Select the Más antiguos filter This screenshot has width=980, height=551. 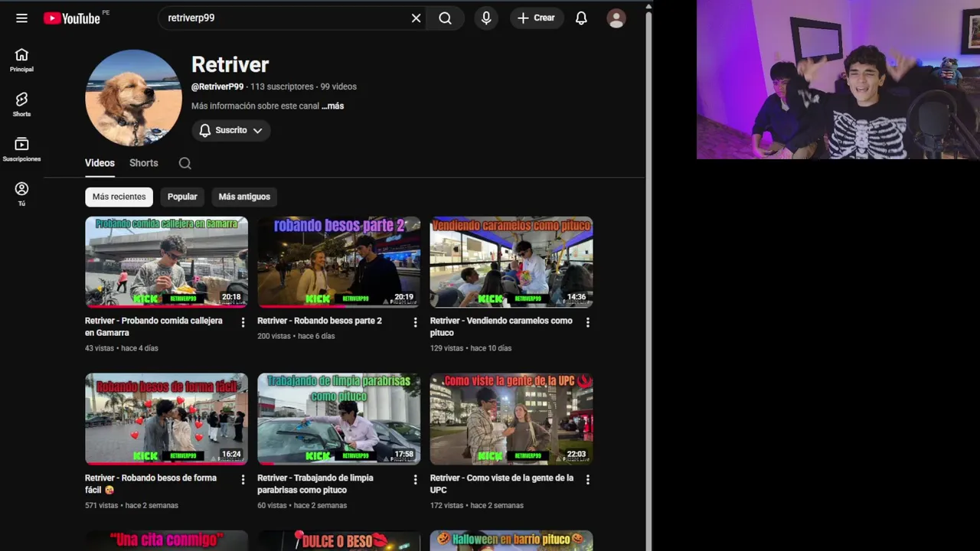[x=244, y=197]
